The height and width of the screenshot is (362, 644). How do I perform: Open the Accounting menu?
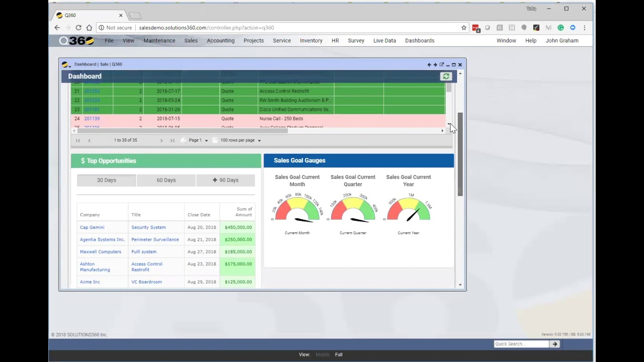pyautogui.click(x=220, y=41)
